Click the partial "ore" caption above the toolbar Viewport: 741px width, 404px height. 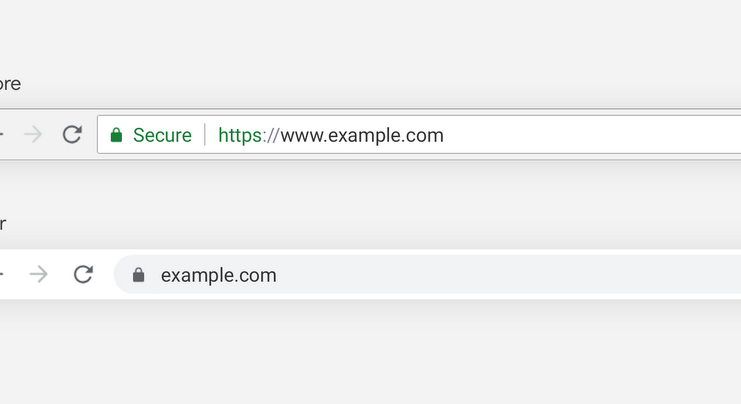(x=9, y=84)
